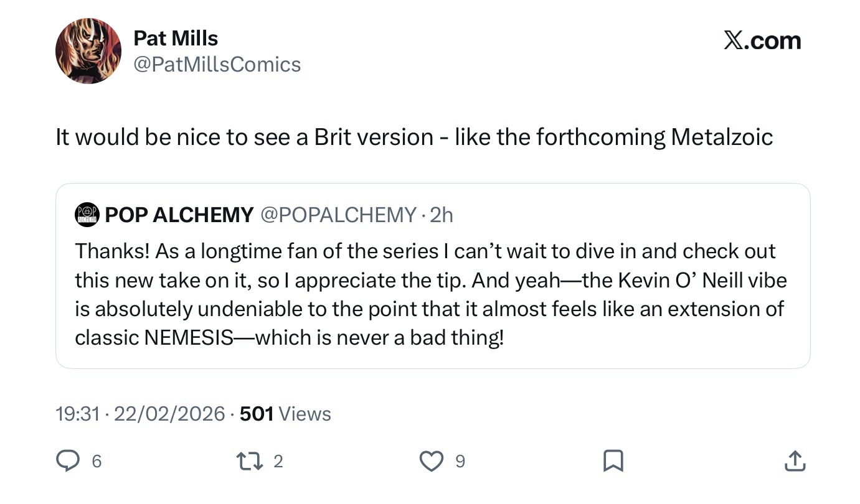
Task: Click the POP ALCHEMY avatar icon
Action: click(87, 214)
